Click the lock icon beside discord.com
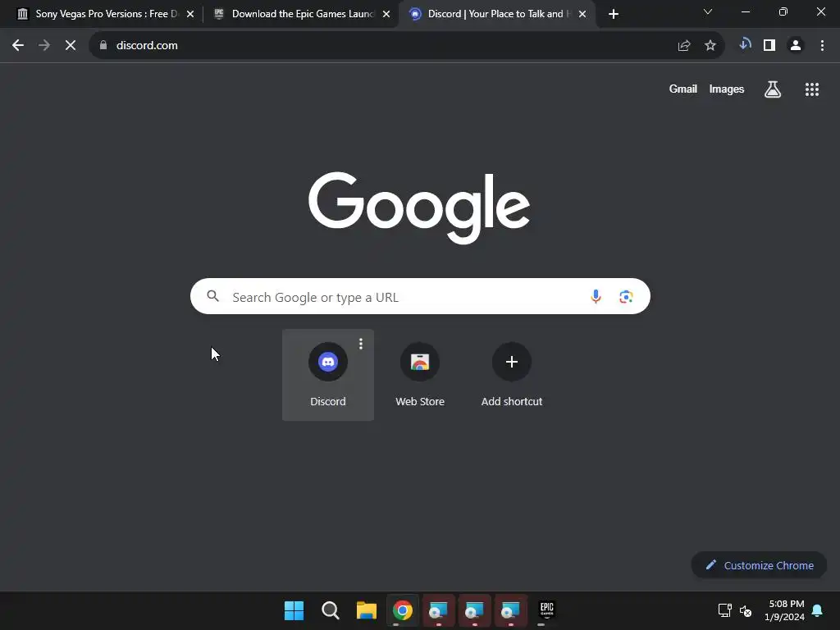Screen dimensions: 840x630 [103, 46]
